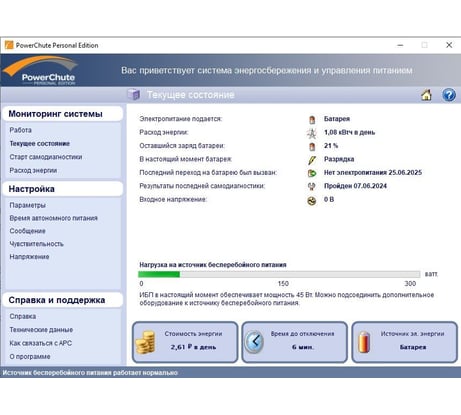461x415 pixels.
Task: Click the 0 В input voltage value
Action: point(329,199)
